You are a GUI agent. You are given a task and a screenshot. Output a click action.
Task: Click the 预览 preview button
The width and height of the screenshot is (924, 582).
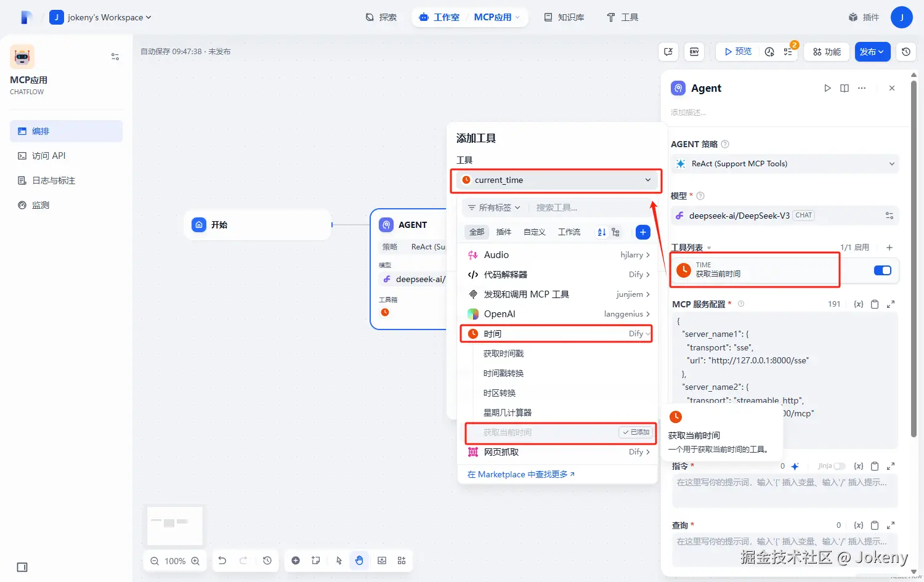click(x=738, y=52)
